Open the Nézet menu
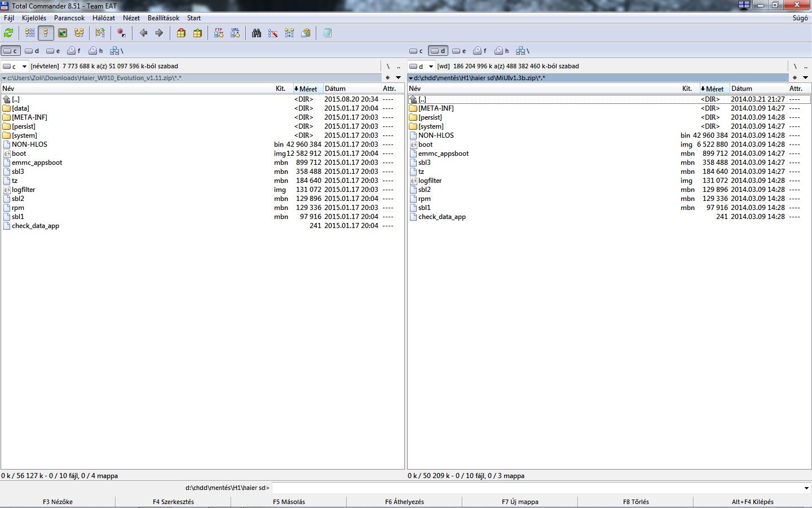The height and width of the screenshot is (508, 812). point(131,18)
